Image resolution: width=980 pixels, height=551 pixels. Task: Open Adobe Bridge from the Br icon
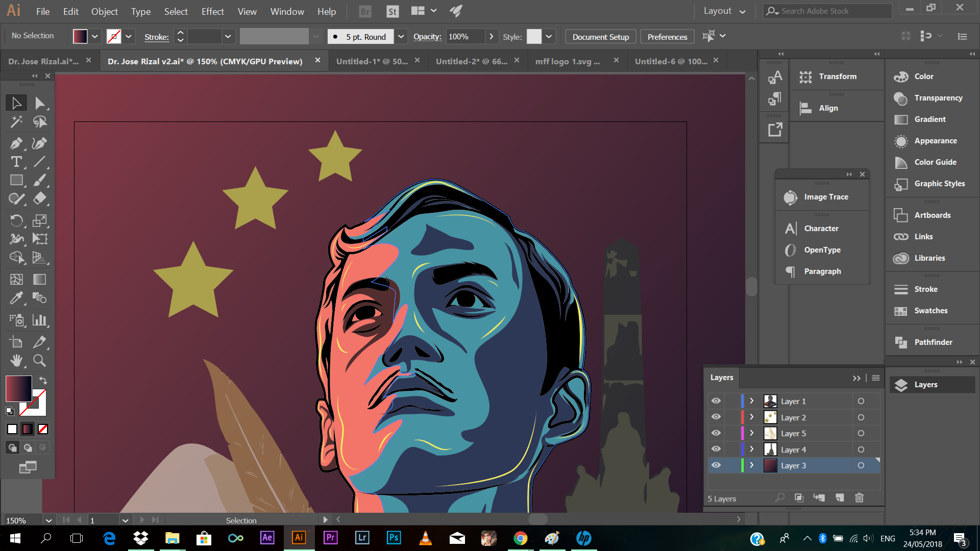click(365, 11)
